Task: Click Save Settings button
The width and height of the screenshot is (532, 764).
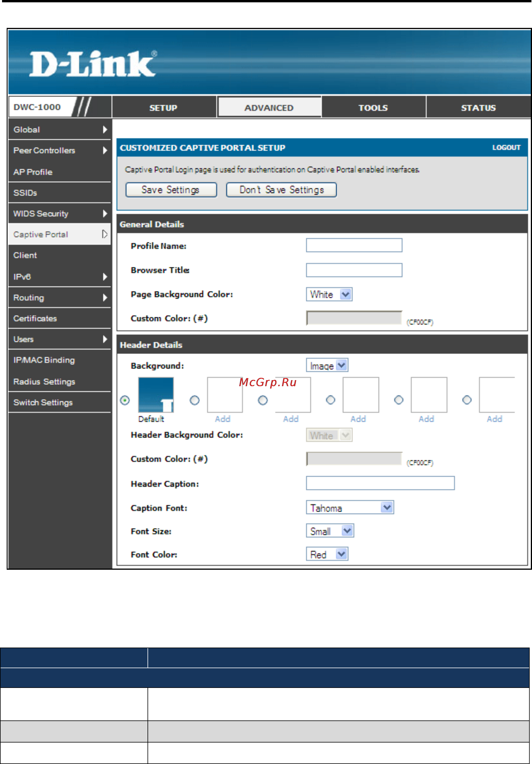Action: 171,190
